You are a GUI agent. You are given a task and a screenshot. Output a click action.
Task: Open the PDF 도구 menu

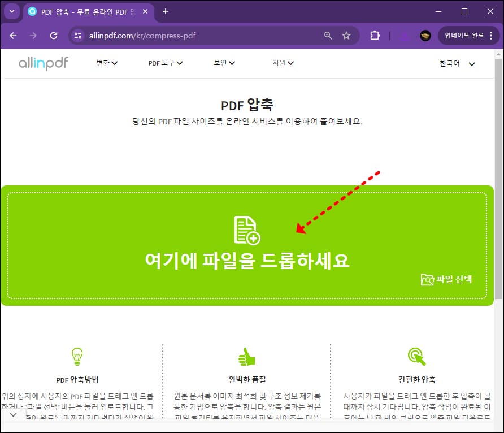click(165, 63)
